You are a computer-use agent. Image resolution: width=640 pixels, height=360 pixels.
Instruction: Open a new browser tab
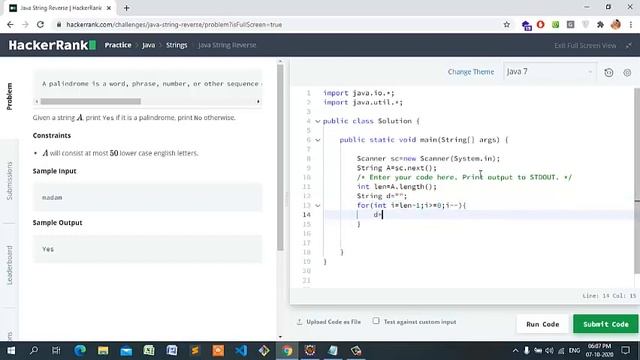(127, 8)
